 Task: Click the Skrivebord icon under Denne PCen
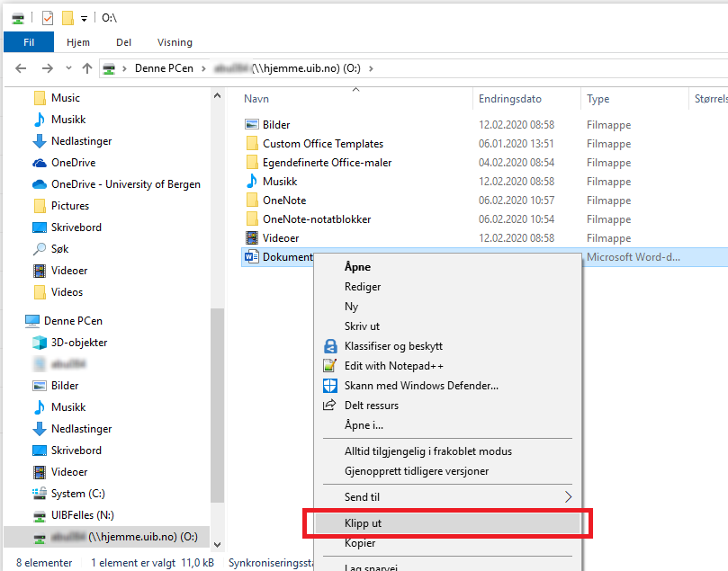[40, 451]
